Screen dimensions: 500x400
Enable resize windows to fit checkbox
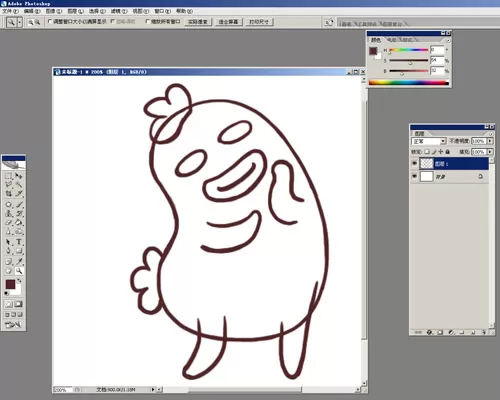[x=50, y=21]
